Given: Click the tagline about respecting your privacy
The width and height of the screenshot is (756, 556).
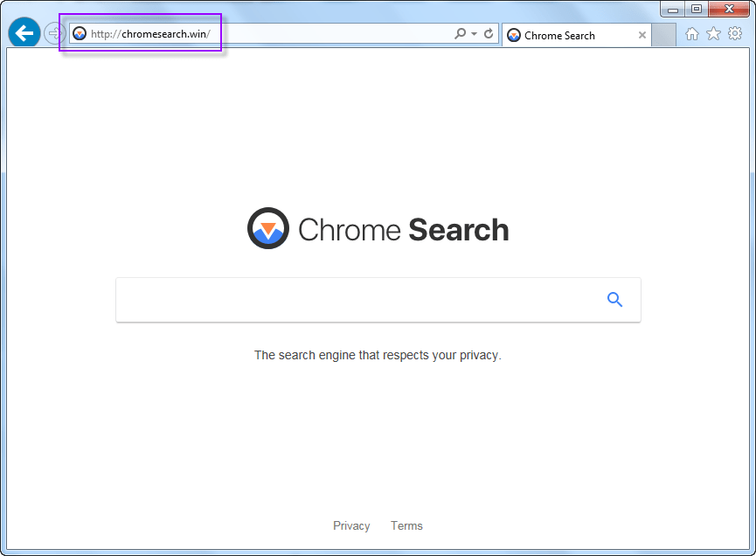Looking at the screenshot, I should tap(378, 356).
